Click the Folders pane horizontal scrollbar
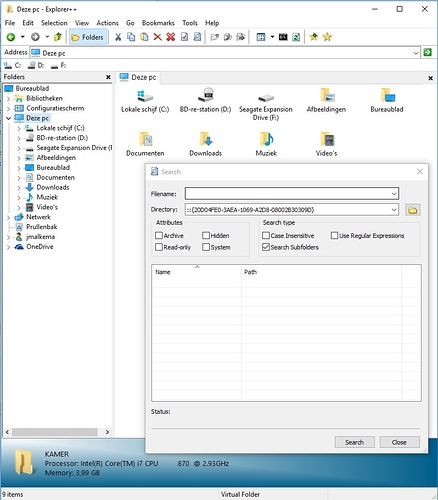The image size is (438, 500). [57, 432]
